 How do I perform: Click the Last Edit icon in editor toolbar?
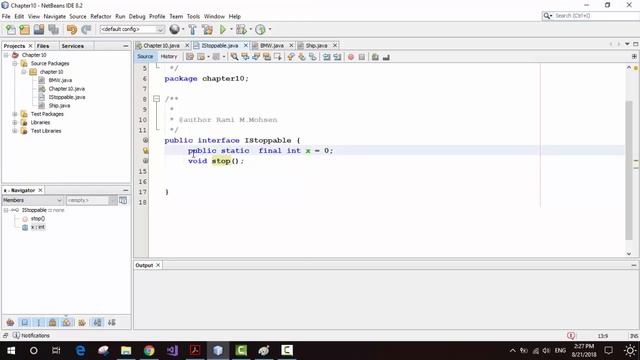coord(190,57)
